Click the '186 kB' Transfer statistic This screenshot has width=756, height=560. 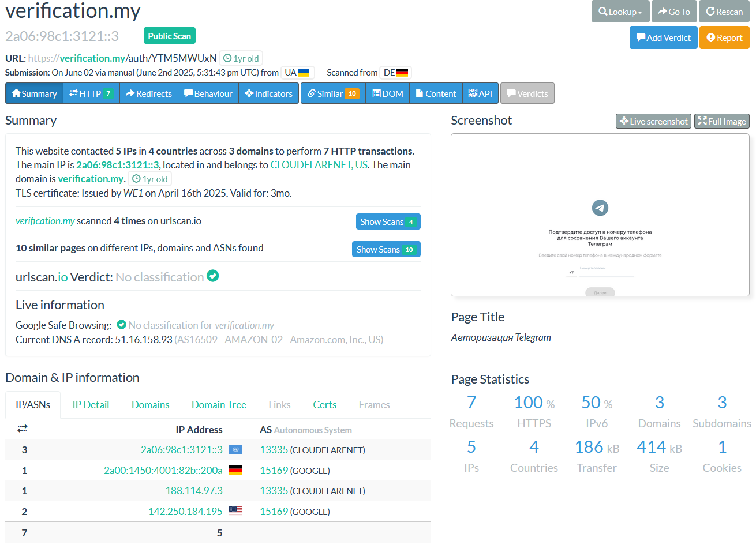(597, 447)
